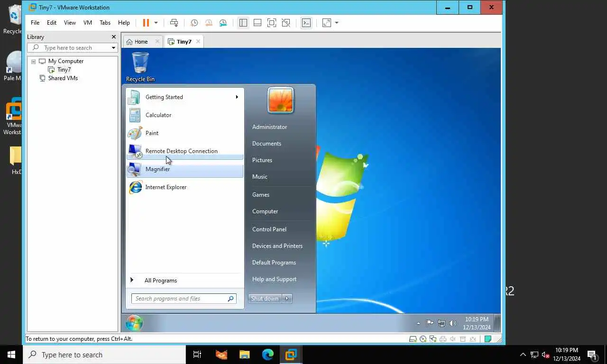Close the Library panel
This screenshot has height=364, width=607.
[x=114, y=37]
